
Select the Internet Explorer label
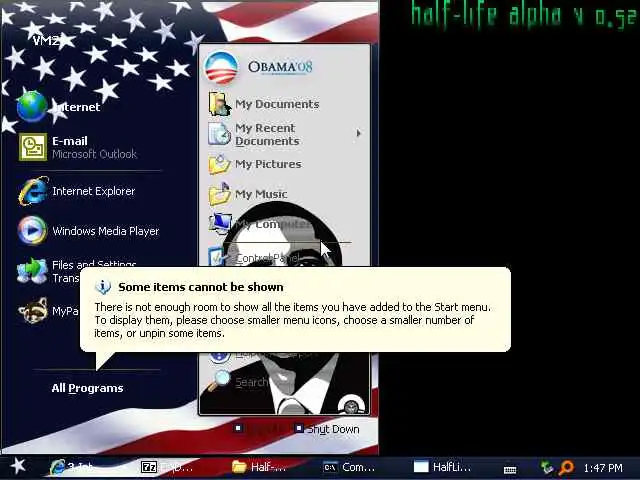point(93,191)
